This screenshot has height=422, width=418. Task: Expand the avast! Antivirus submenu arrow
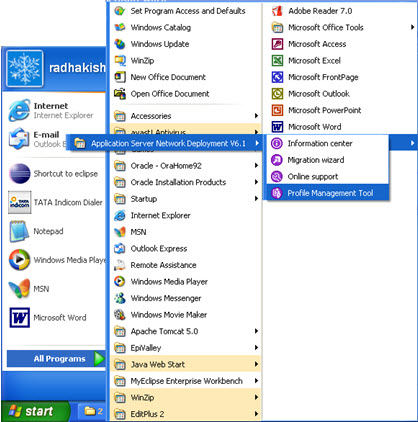tap(256, 132)
